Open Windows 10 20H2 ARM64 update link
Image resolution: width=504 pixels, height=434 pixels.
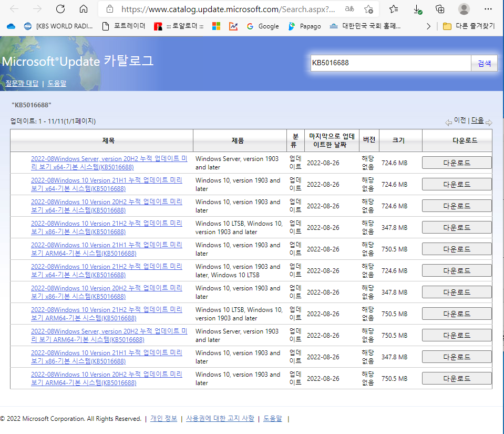106,378
